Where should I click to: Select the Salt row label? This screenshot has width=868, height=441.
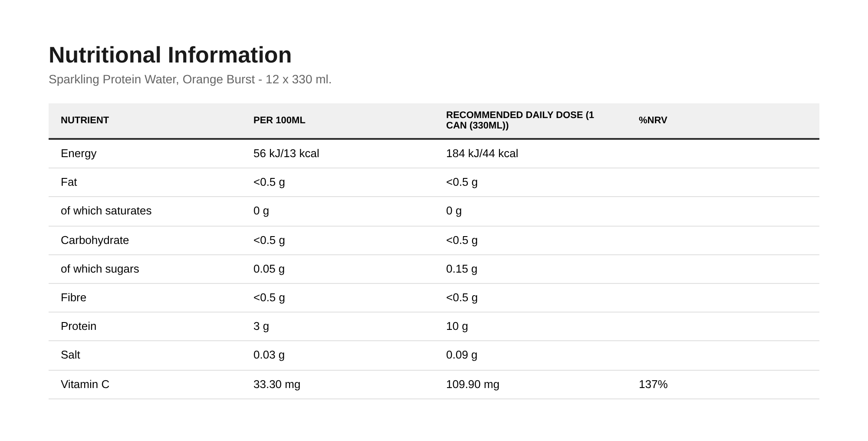click(70, 355)
